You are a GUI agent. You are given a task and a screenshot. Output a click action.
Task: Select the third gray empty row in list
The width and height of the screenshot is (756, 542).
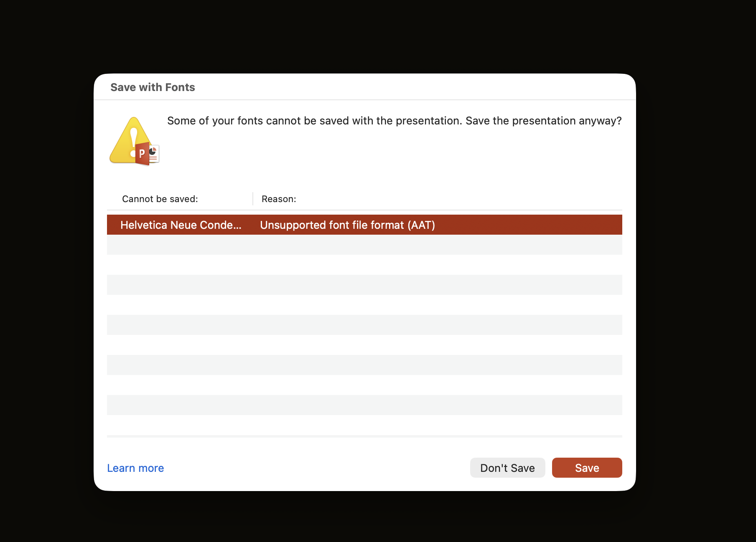(364, 325)
